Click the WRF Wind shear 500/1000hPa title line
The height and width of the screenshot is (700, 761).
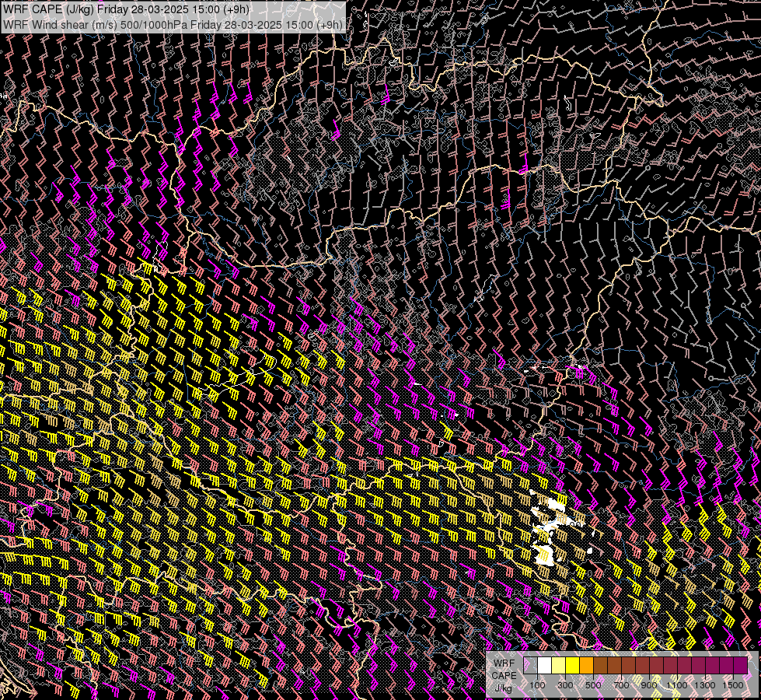[x=173, y=24]
